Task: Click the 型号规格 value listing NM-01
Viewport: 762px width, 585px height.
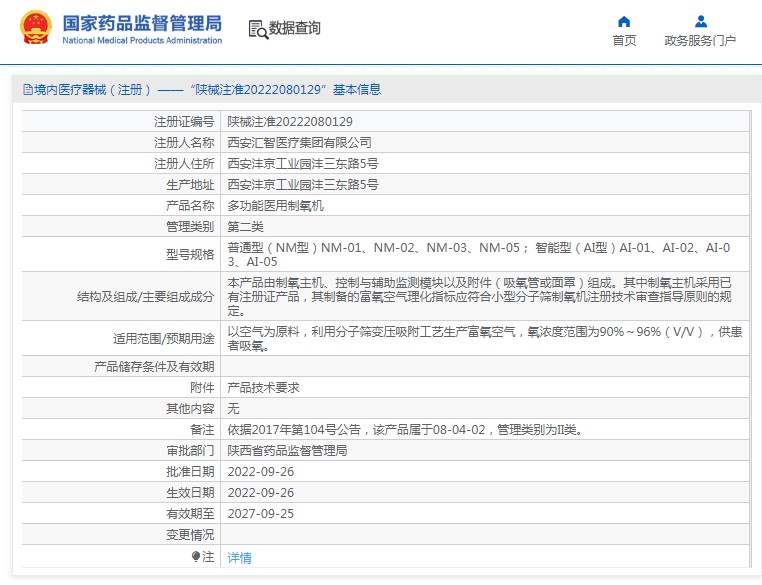Action: point(479,254)
